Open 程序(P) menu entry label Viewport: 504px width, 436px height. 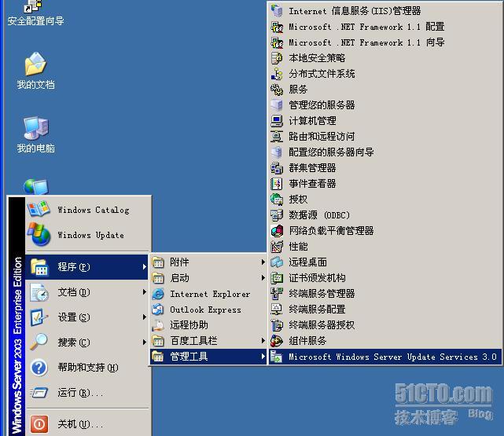pyautogui.click(x=74, y=267)
